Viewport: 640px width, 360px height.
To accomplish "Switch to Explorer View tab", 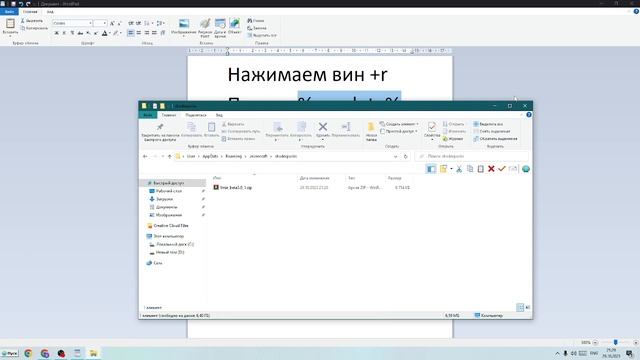I will (219, 115).
